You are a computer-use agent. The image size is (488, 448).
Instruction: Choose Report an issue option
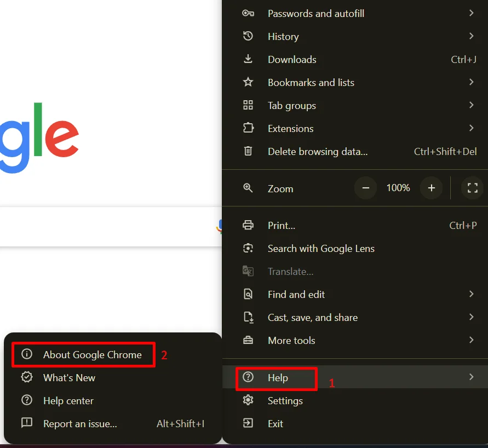coord(80,423)
